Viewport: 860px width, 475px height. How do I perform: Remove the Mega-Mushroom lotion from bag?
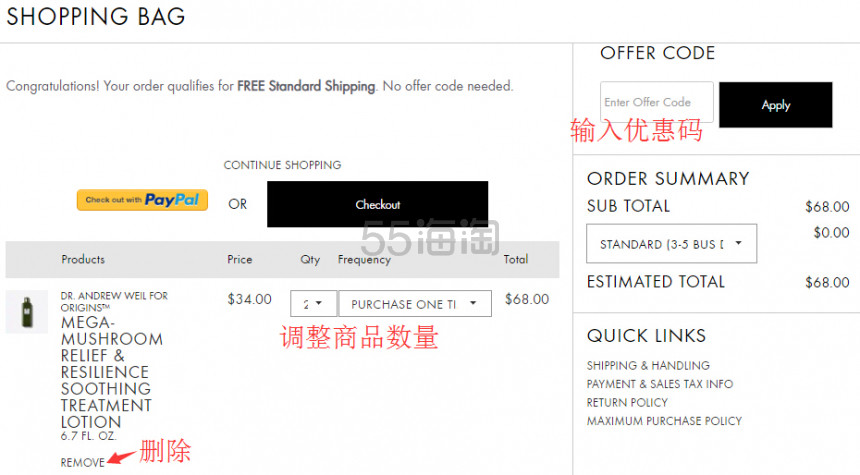[82, 462]
